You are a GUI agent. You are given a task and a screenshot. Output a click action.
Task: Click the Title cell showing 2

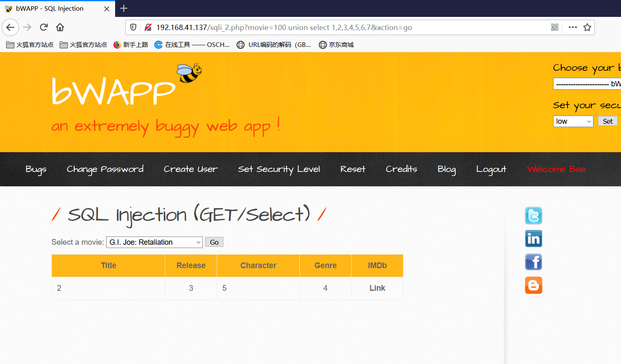tap(108, 288)
